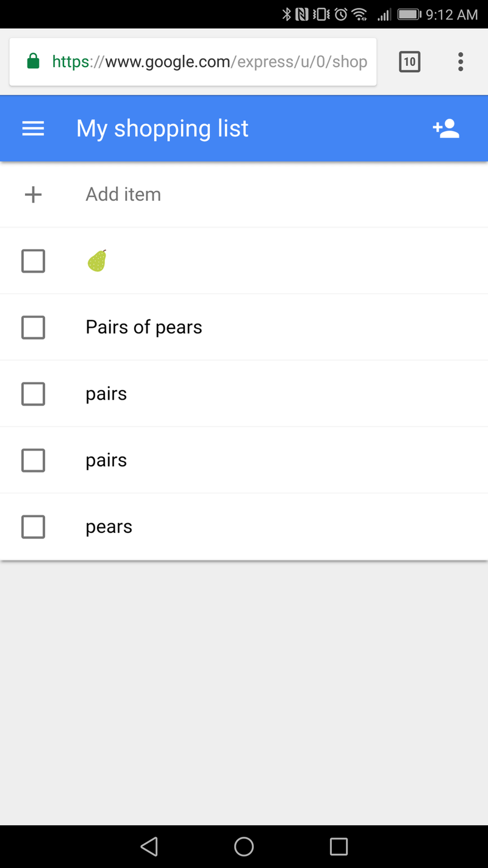
Task: Check the second pairs item checkbox
Action: [33, 460]
